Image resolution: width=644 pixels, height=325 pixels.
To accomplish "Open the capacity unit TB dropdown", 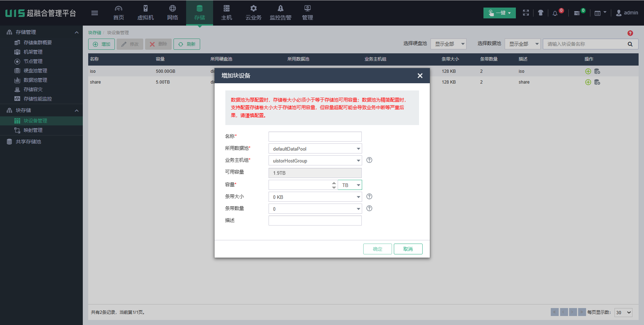I will (350, 185).
